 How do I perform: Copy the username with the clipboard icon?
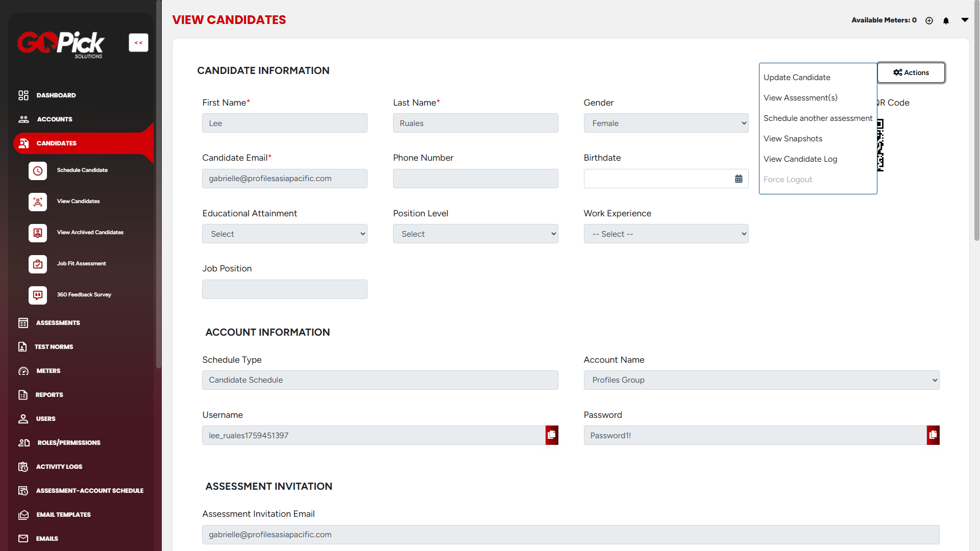[x=552, y=435]
